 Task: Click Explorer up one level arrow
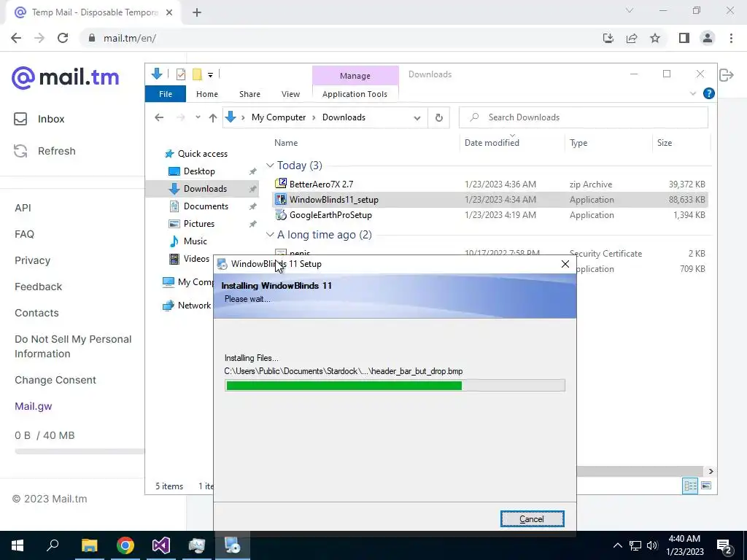pos(213,117)
